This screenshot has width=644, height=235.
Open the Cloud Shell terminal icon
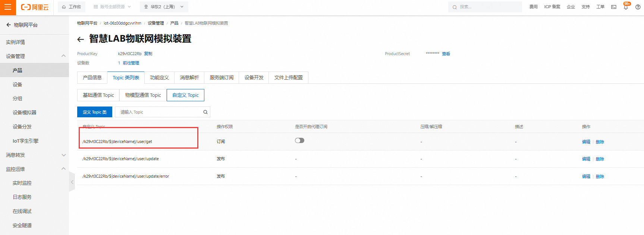(x=613, y=7)
